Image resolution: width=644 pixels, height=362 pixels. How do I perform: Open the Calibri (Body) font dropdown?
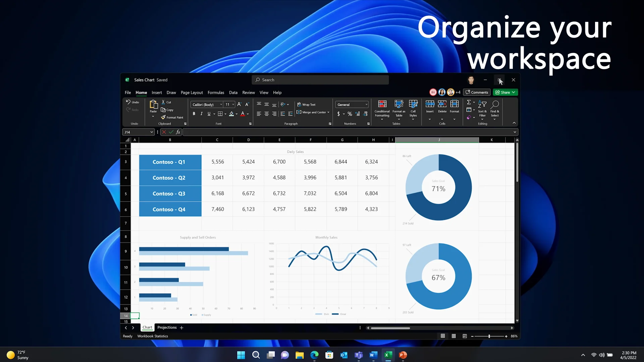click(207, 105)
